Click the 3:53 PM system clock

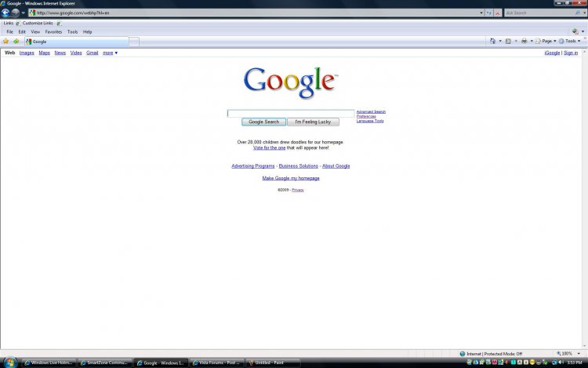[575, 363]
